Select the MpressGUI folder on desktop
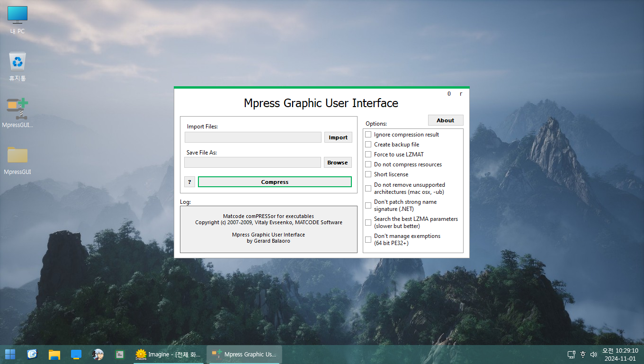The width and height of the screenshot is (644, 364). pos(18,160)
